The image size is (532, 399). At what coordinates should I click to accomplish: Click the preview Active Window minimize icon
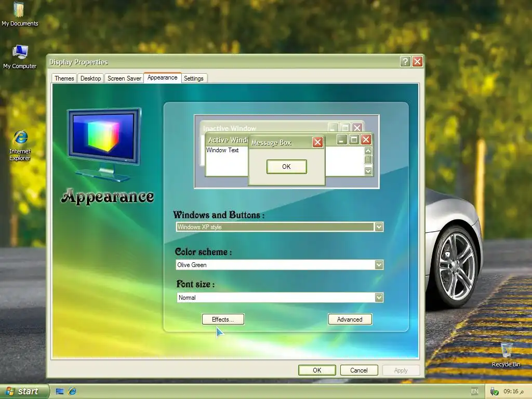(342, 139)
